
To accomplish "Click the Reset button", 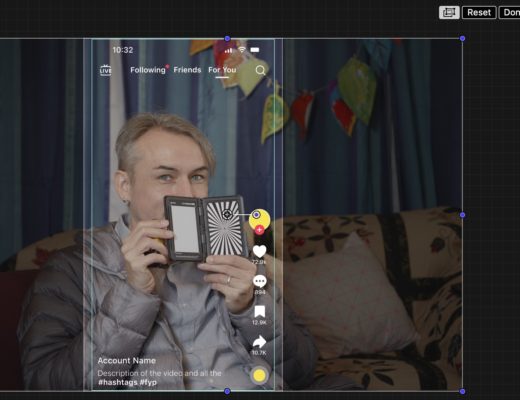I will (479, 13).
